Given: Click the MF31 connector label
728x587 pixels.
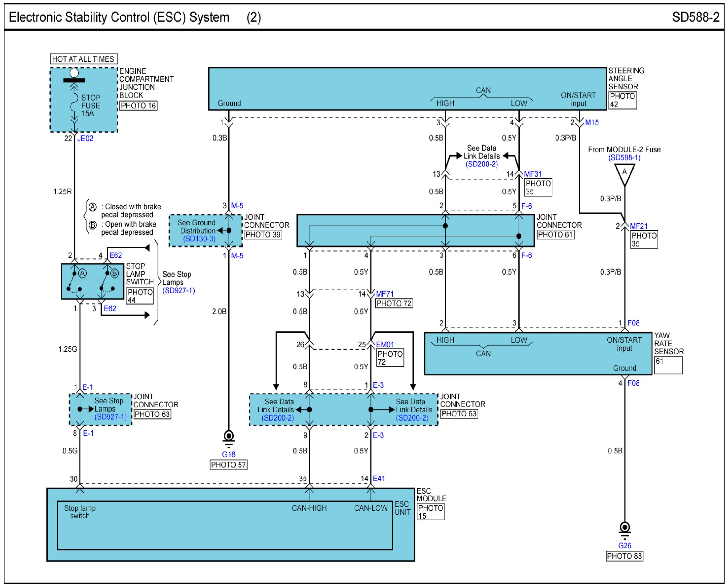Looking at the screenshot, I should pyautogui.click(x=533, y=174).
